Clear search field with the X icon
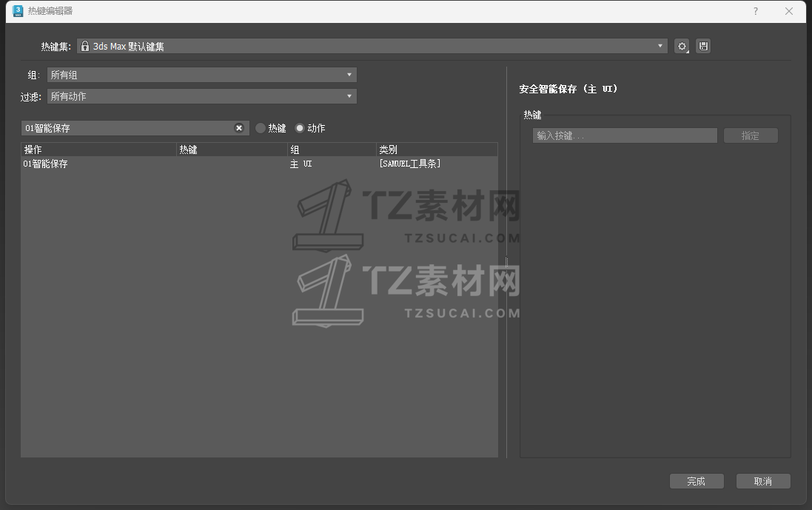Image resolution: width=812 pixels, height=510 pixels. tap(239, 128)
